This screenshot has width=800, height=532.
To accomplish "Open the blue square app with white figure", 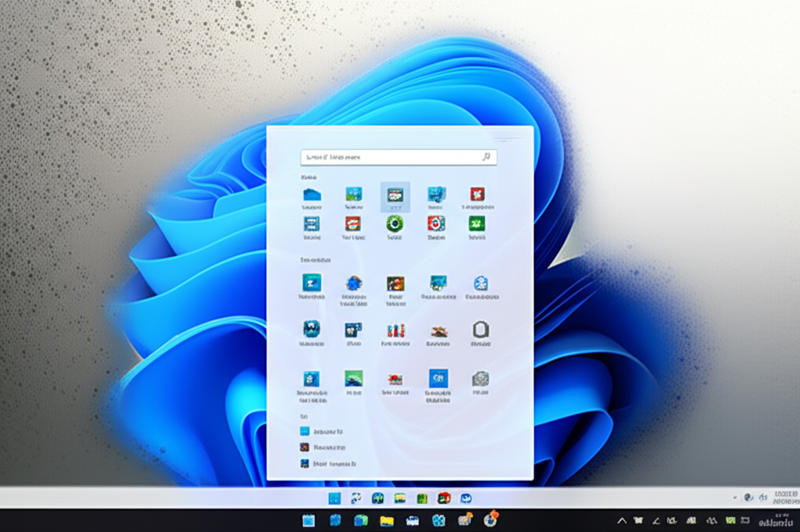I will point(311,379).
